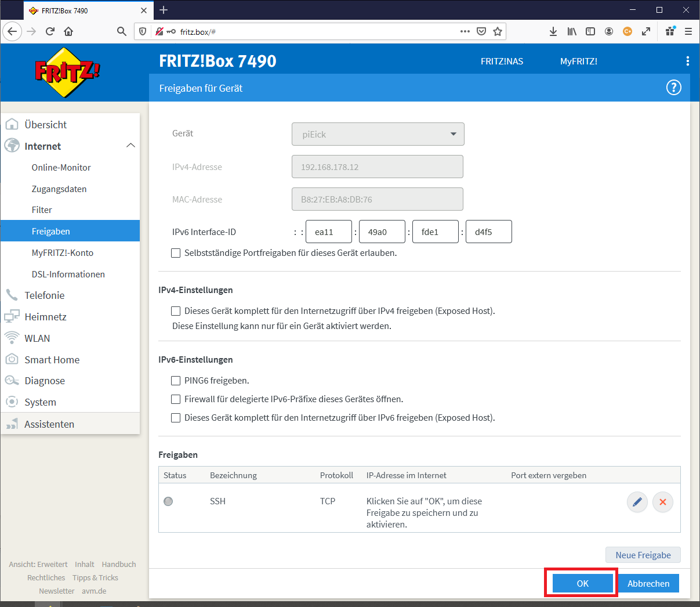Image resolution: width=700 pixels, height=607 pixels.
Task: Click Neue Freigabe button
Action: point(643,555)
